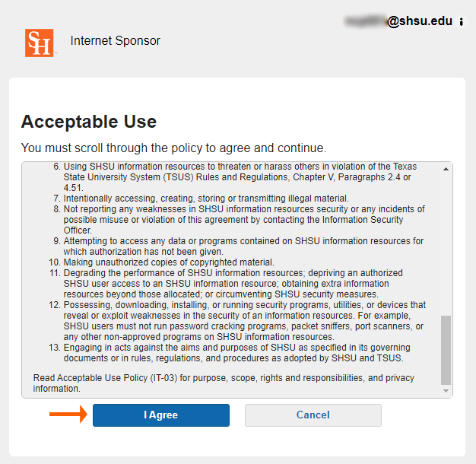
Task: Click the SHSU orange logo icon
Action: 40,43
